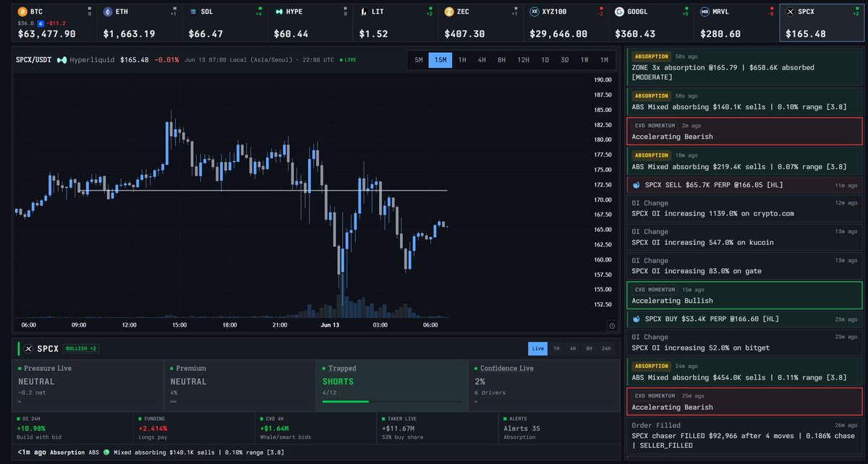This screenshot has height=464, width=868.
Task: Click the ETH diamond icon in ticker bar
Action: pos(108,12)
